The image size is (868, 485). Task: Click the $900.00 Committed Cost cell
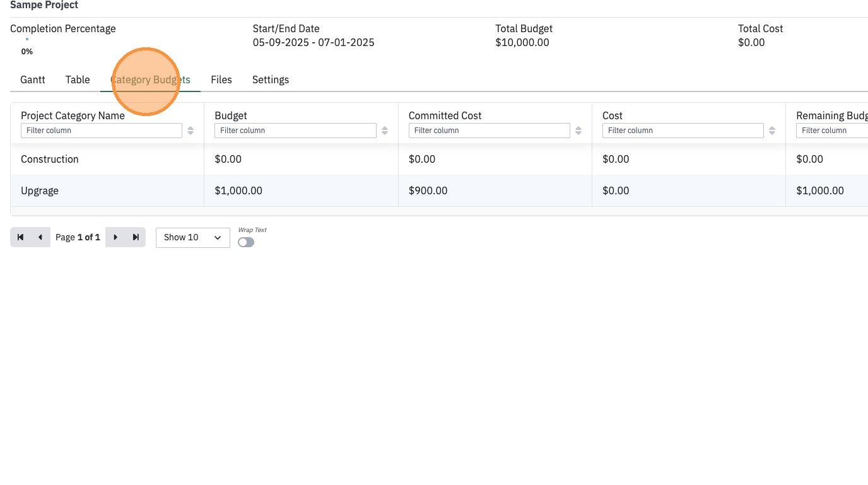pyautogui.click(x=428, y=190)
